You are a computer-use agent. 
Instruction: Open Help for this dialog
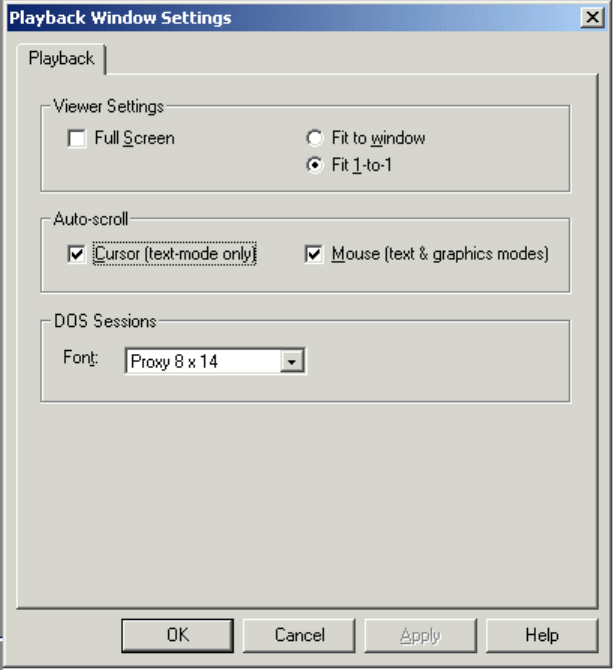click(x=542, y=635)
